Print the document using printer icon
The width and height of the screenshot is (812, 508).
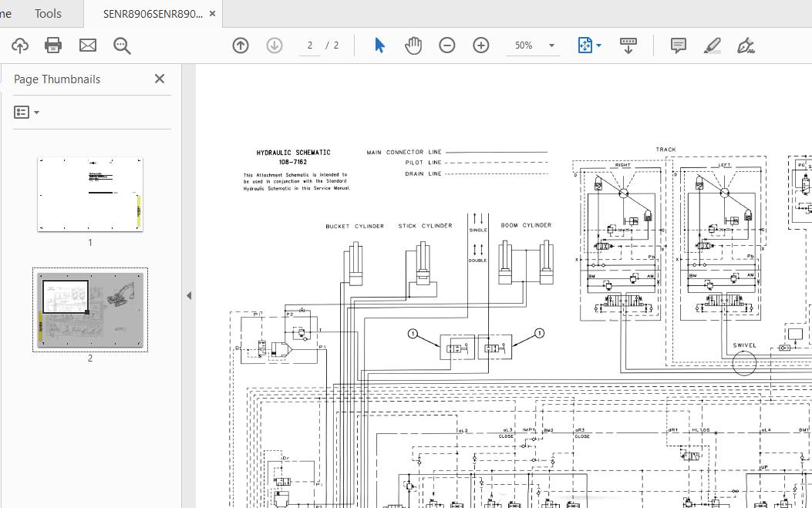pos(53,45)
